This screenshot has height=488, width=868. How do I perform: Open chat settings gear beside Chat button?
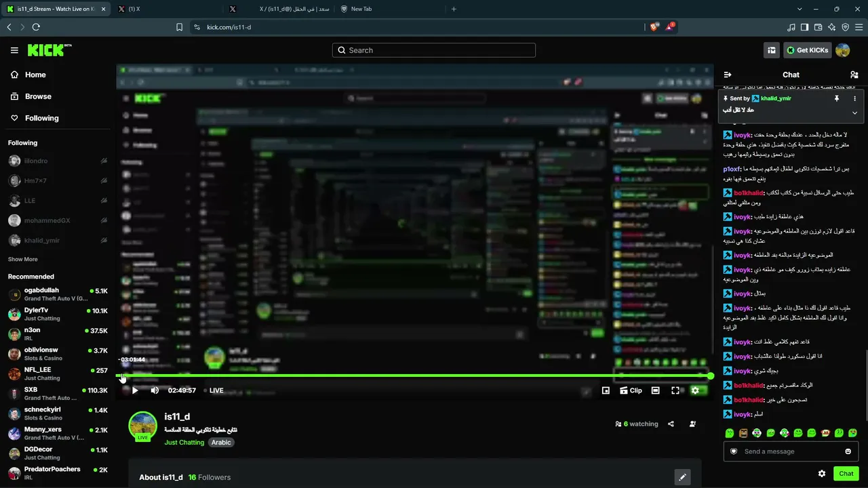coord(822,474)
